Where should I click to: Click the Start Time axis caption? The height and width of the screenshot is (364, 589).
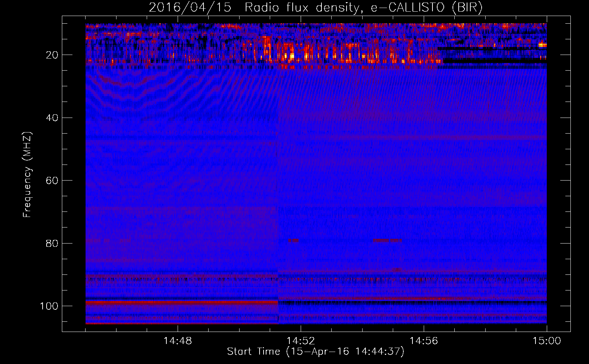click(x=316, y=352)
